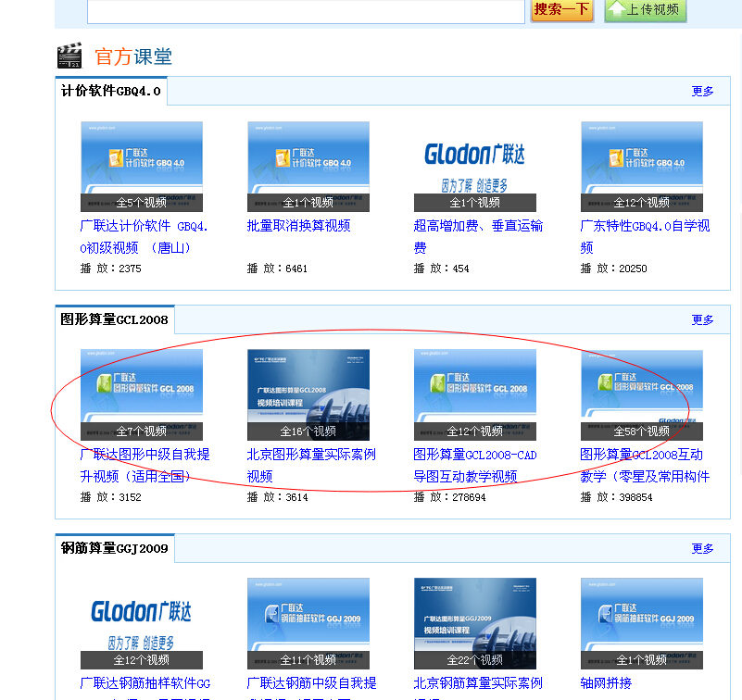Click play count 播放：2375
Image resolution: width=742 pixels, height=700 pixels.
(x=111, y=269)
